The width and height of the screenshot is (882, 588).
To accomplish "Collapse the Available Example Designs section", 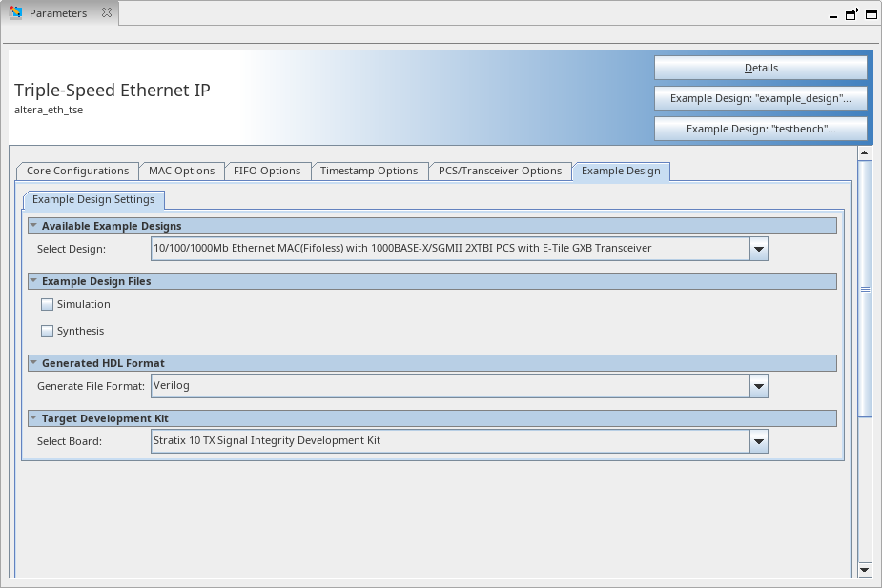I will point(33,226).
